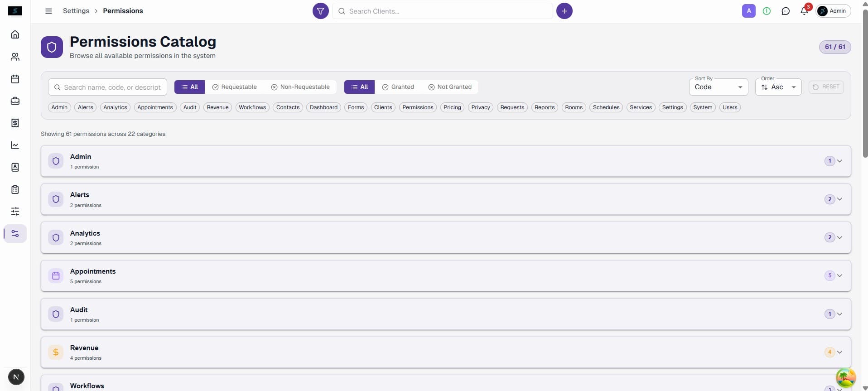
Task: Click in the Search Clients field
Action: coord(443,11)
